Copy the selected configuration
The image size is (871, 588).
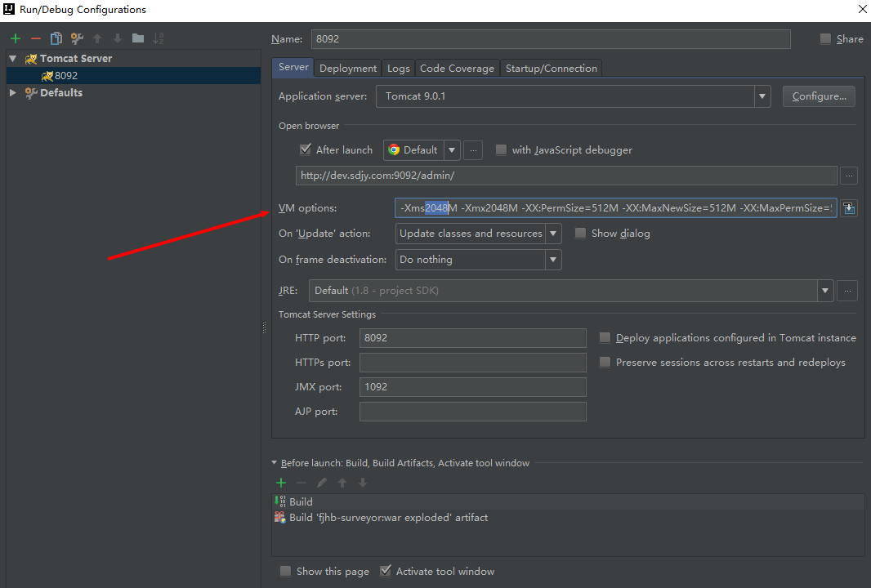coord(56,38)
